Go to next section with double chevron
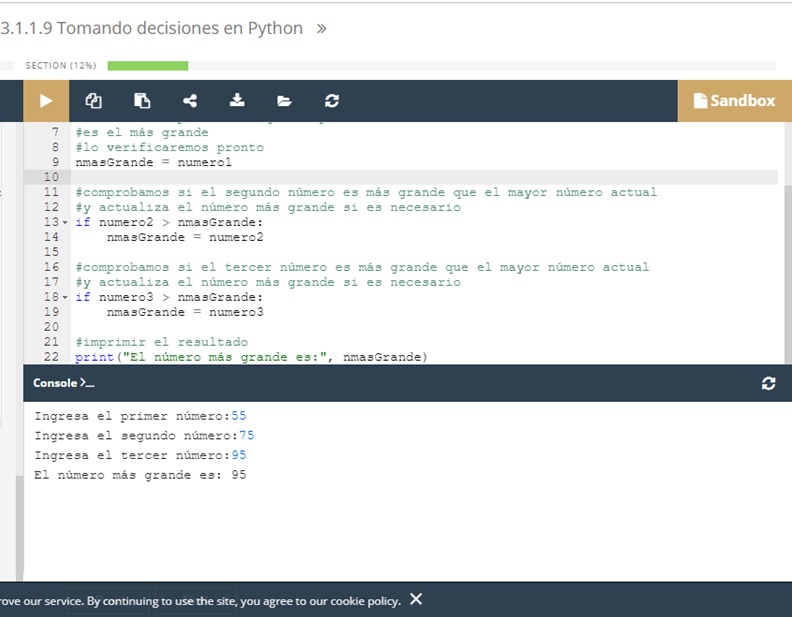Viewport: 792px width, 617px height. coord(321,29)
